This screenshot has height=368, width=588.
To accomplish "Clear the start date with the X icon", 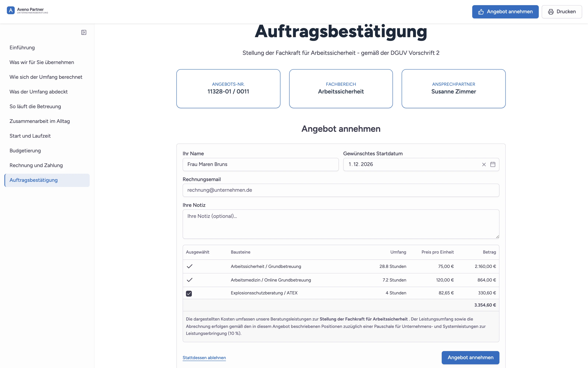I will click(x=484, y=164).
